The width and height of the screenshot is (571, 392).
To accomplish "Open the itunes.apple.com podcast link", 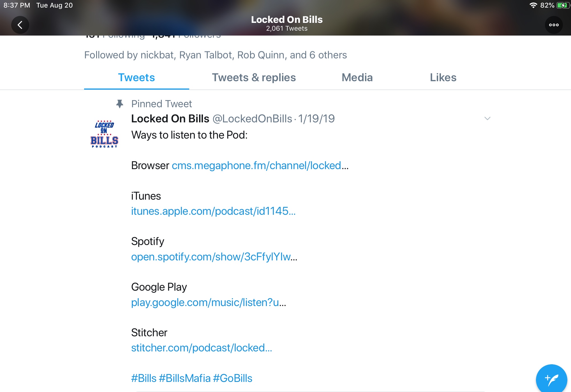I will click(x=213, y=211).
